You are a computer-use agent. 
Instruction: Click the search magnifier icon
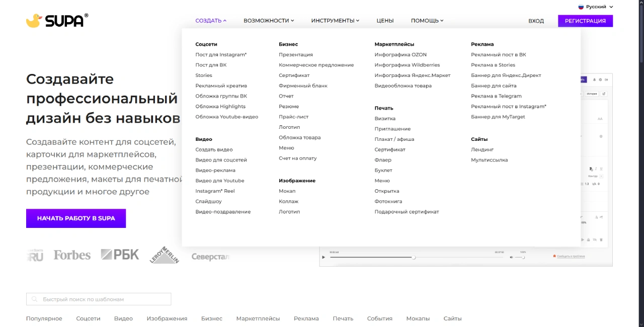coord(35,299)
